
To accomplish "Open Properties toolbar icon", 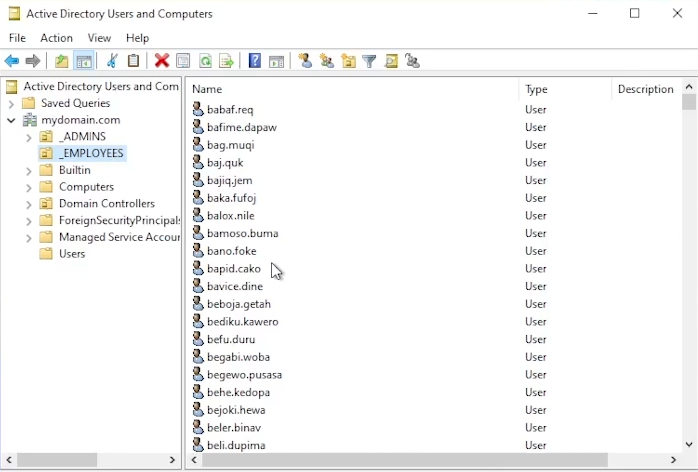I will point(183,61).
